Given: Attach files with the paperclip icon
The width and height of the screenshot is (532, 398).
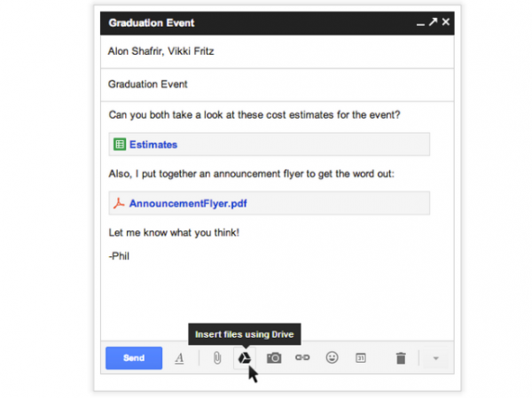Looking at the screenshot, I should point(216,358).
